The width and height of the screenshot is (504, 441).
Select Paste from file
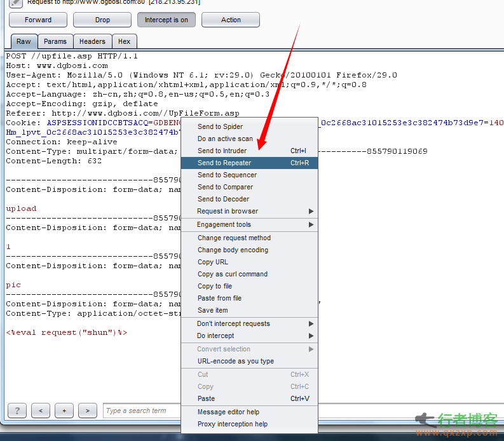(x=249, y=298)
